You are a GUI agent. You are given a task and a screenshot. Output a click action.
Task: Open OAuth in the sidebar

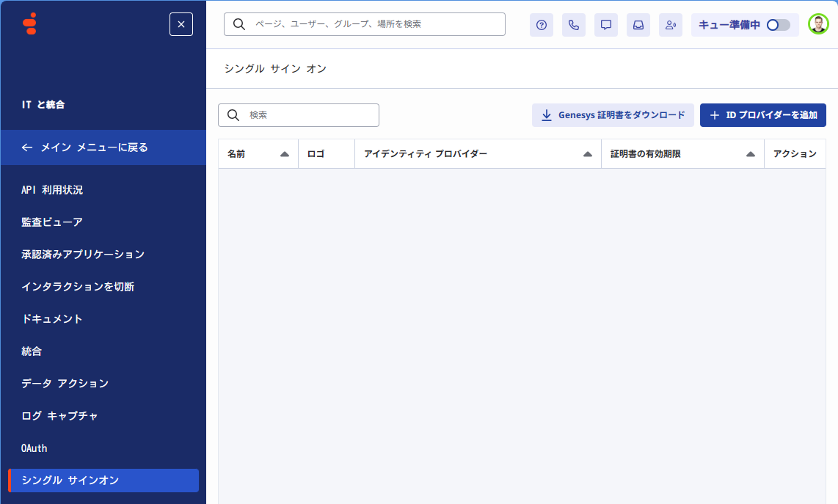tap(34, 448)
